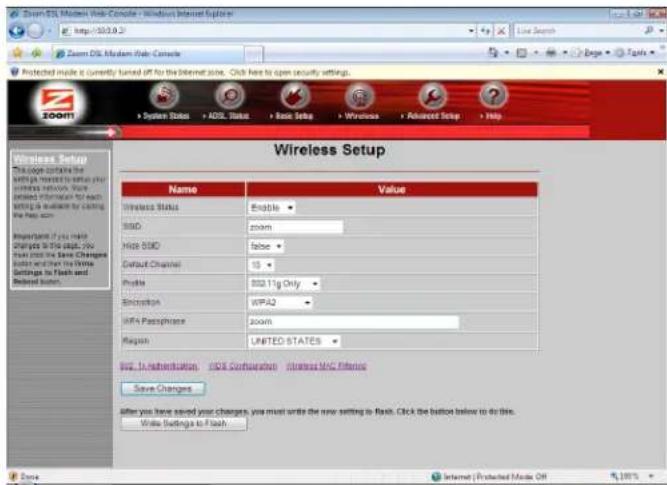667x485 pixels.
Task: Click the search magnifier in Live Search
Action: click(x=649, y=30)
